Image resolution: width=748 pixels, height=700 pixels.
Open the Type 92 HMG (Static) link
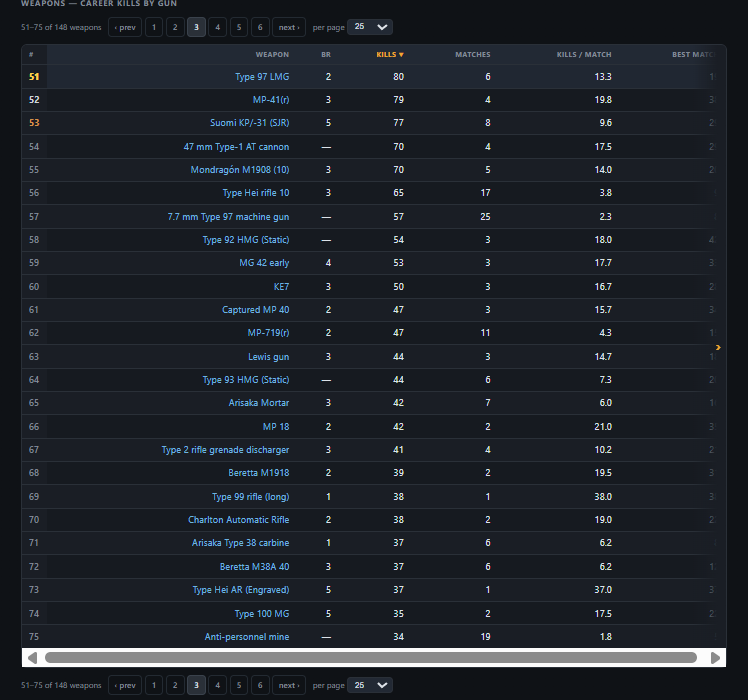point(246,240)
